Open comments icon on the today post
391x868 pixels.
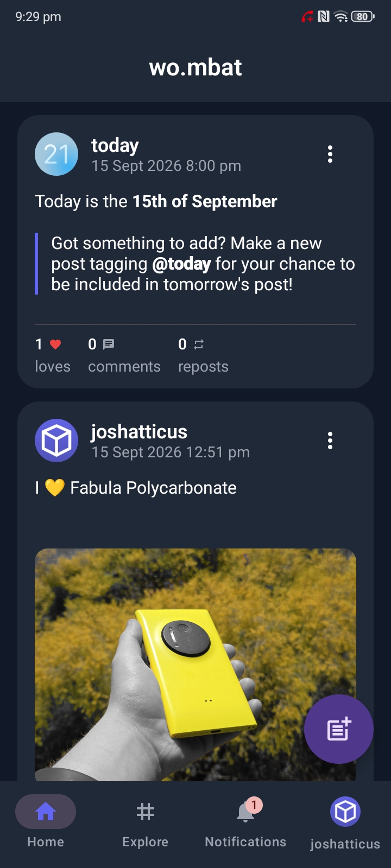click(109, 344)
